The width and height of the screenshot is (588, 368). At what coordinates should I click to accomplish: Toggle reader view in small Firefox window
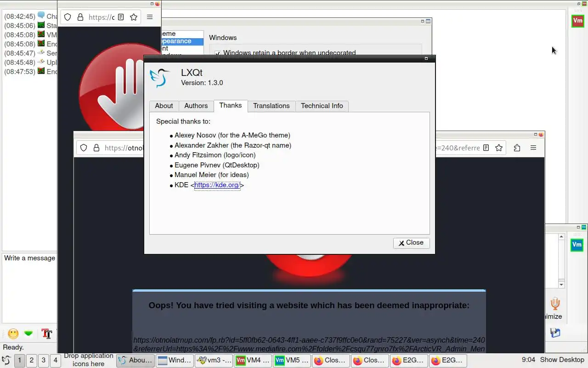click(x=121, y=17)
